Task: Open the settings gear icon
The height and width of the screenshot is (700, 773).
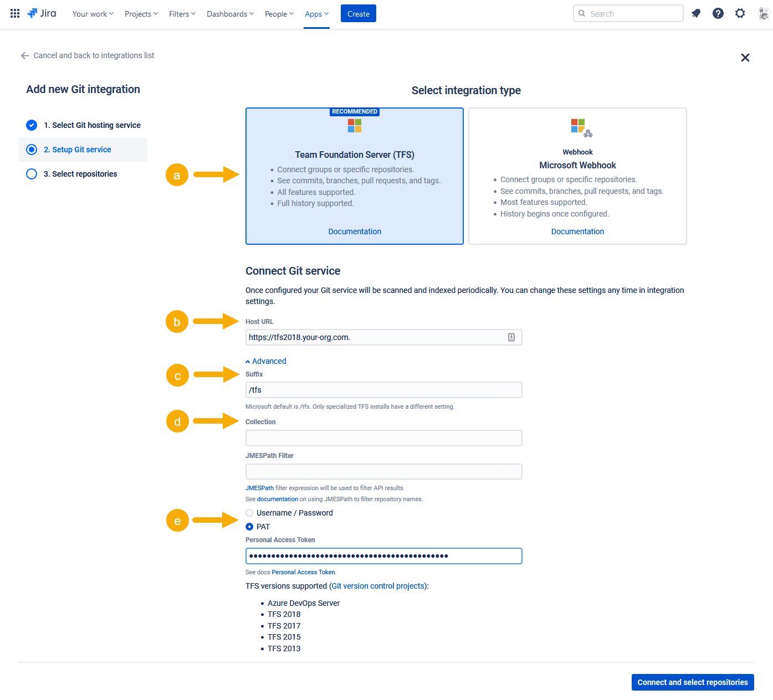Action: tap(740, 13)
